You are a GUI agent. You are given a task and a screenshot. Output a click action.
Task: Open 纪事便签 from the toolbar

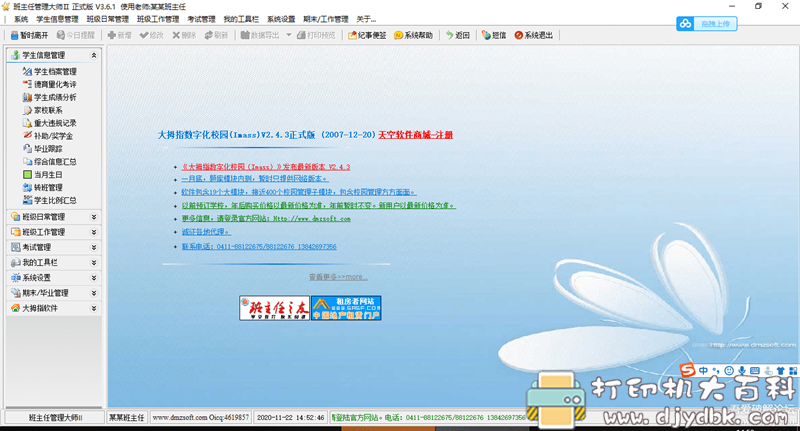(x=367, y=35)
